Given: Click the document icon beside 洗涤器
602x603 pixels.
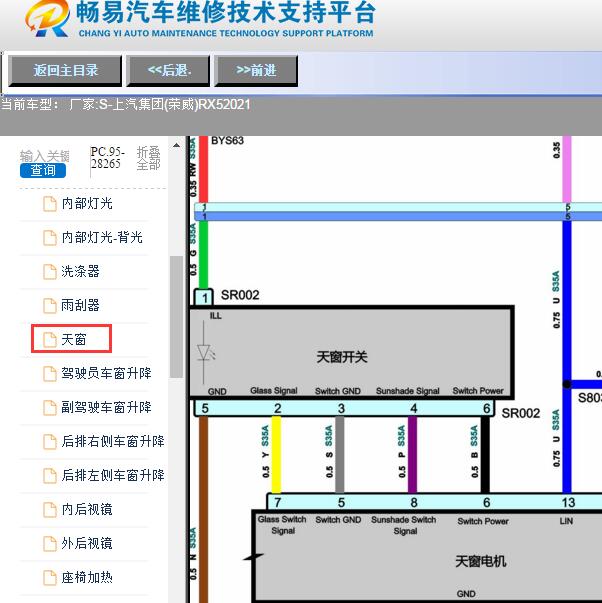Looking at the screenshot, I should [50, 272].
